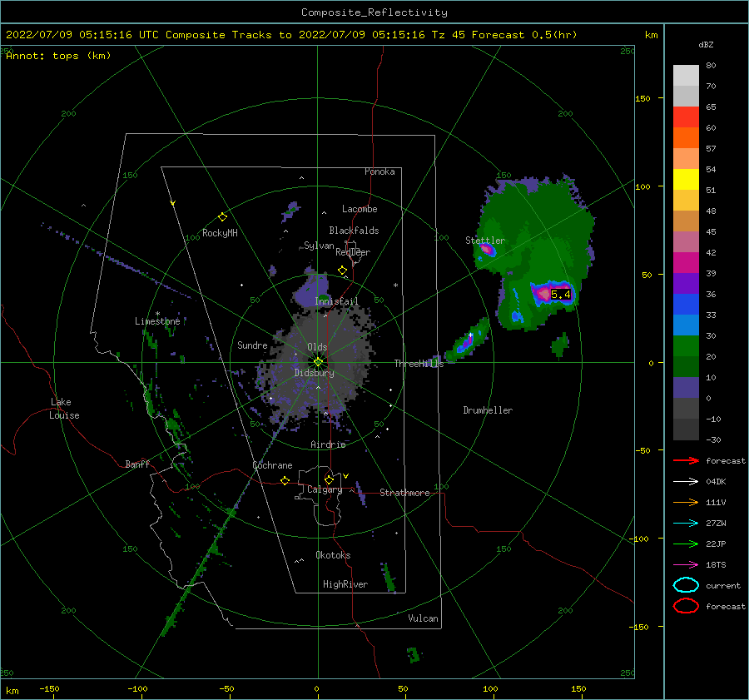Click the blue 36–33 dBZ swatch

686,304
